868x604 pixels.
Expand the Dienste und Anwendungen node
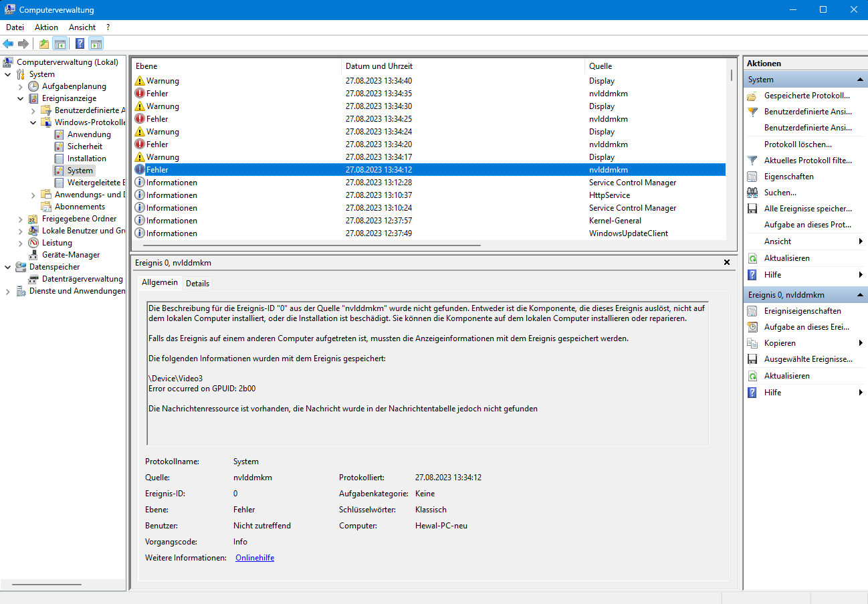pos(7,291)
